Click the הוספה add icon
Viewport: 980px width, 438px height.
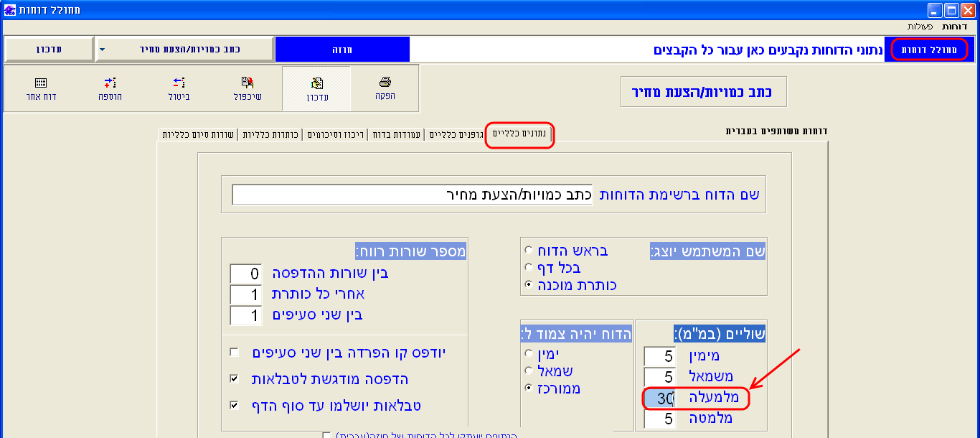(x=110, y=82)
